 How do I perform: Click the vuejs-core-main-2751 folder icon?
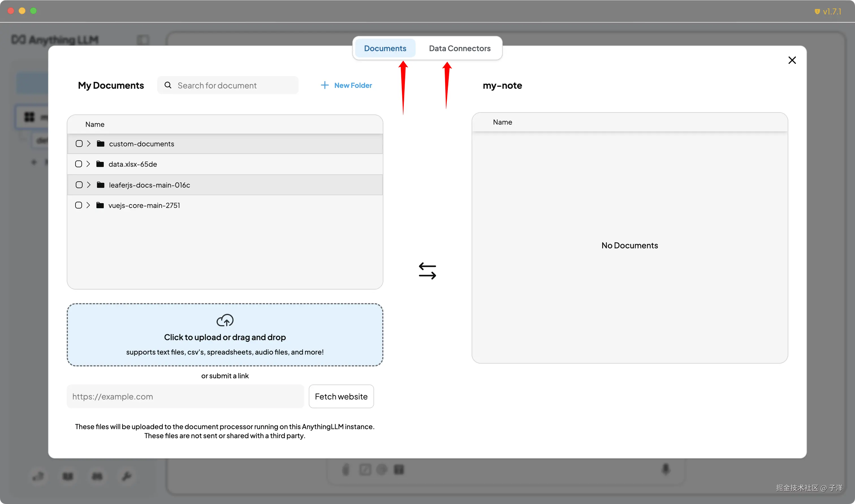(x=100, y=205)
